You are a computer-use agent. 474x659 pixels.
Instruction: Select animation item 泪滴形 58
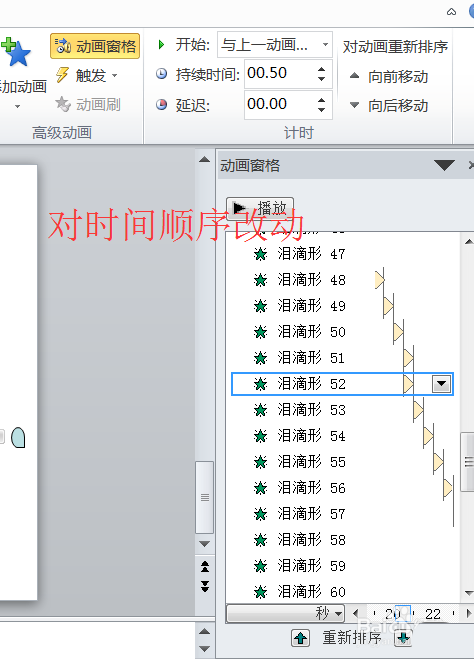[342, 540]
